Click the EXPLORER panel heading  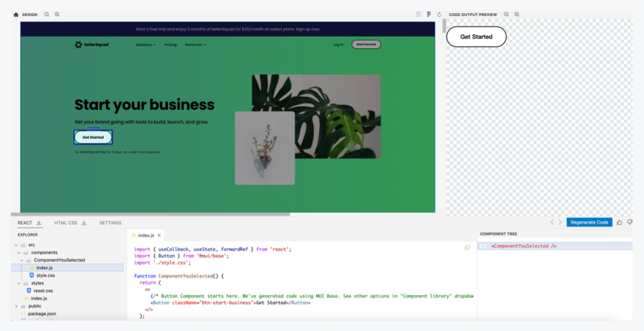tap(27, 235)
